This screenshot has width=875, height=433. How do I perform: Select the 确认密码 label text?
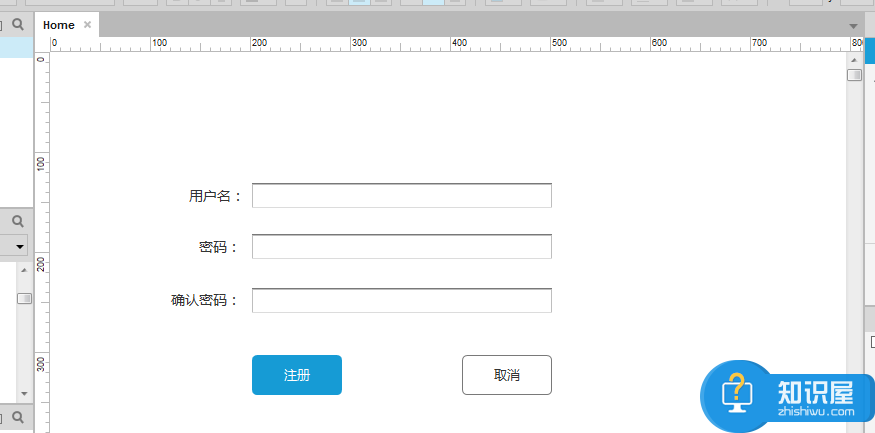(205, 300)
